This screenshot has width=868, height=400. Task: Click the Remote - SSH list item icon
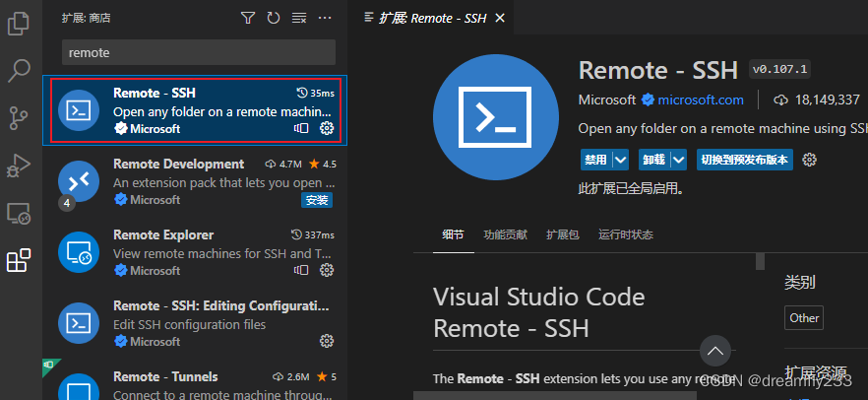point(79,110)
